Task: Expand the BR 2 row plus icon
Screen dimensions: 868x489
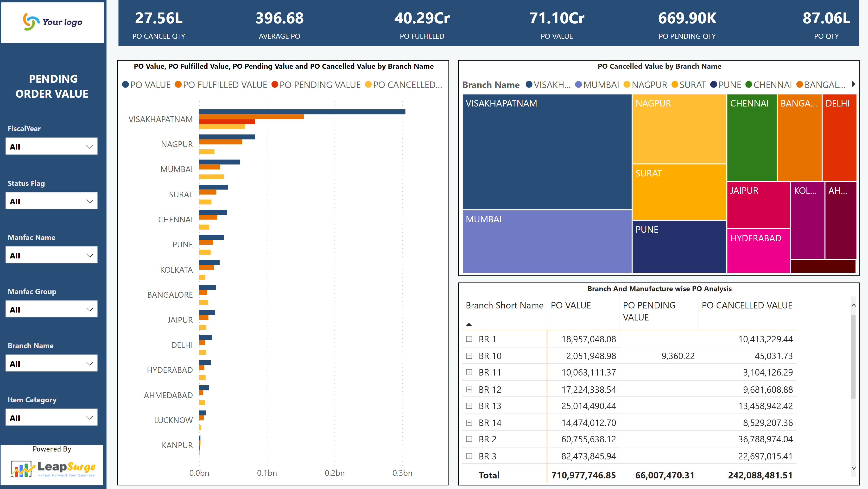Action: [x=469, y=439]
